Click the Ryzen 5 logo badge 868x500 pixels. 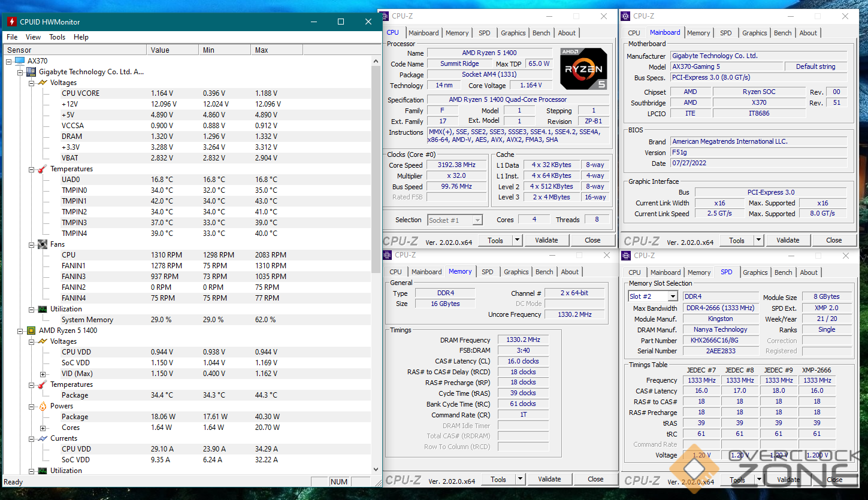pyautogui.click(x=583, y=69)
